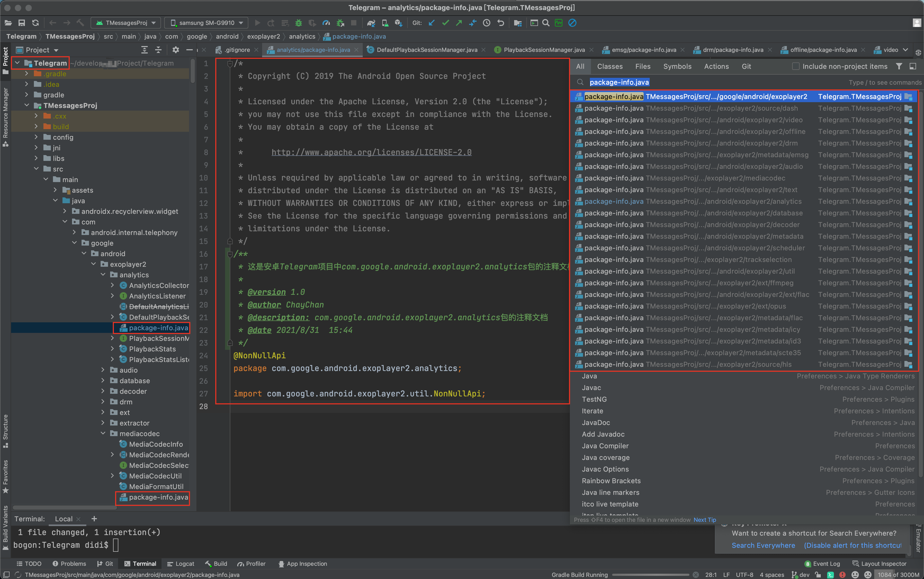Open the samsung SM-G9910 device dropdown
The image size is (924, 579).
pos(206,23)
